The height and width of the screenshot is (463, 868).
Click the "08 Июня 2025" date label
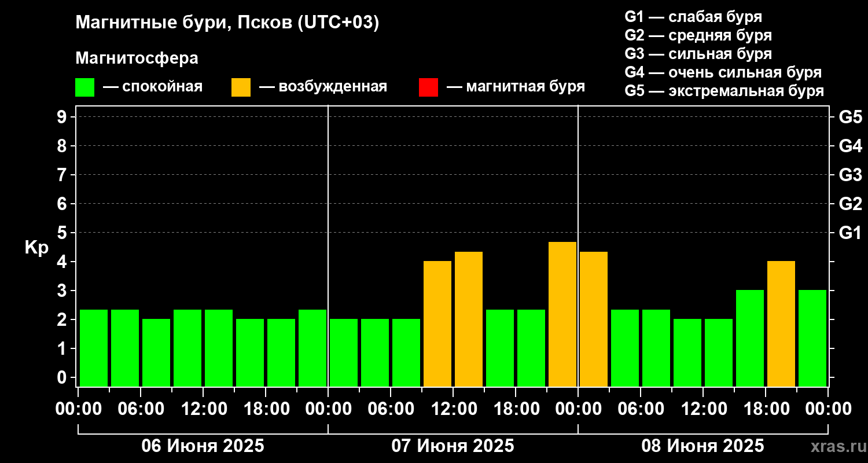coord(703,446)
